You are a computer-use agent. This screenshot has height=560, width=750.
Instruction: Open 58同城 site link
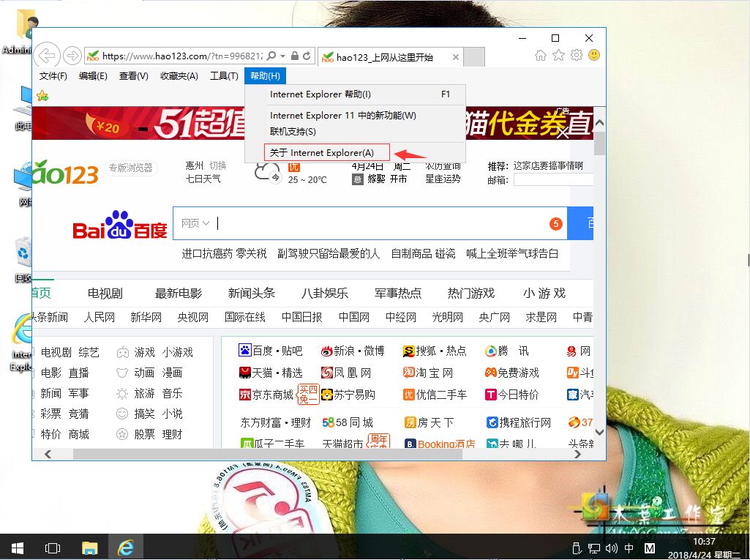[x=348, y=422]
